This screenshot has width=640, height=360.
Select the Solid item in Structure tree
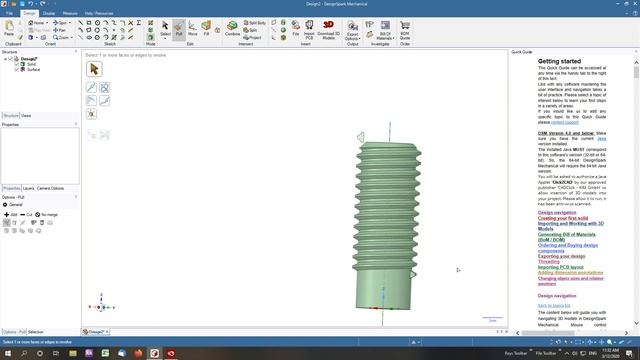point(31,64)
